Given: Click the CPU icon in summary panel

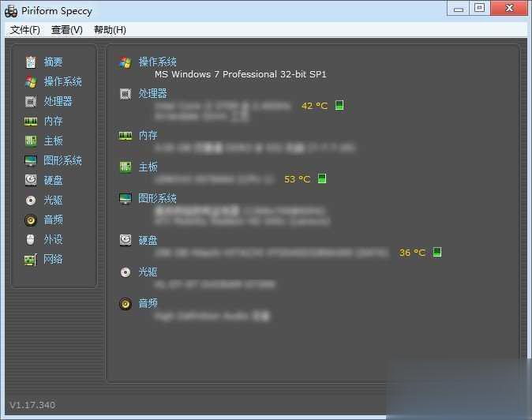Looking at the screenshot, I should pyautogui.click(x=126, y=94).
